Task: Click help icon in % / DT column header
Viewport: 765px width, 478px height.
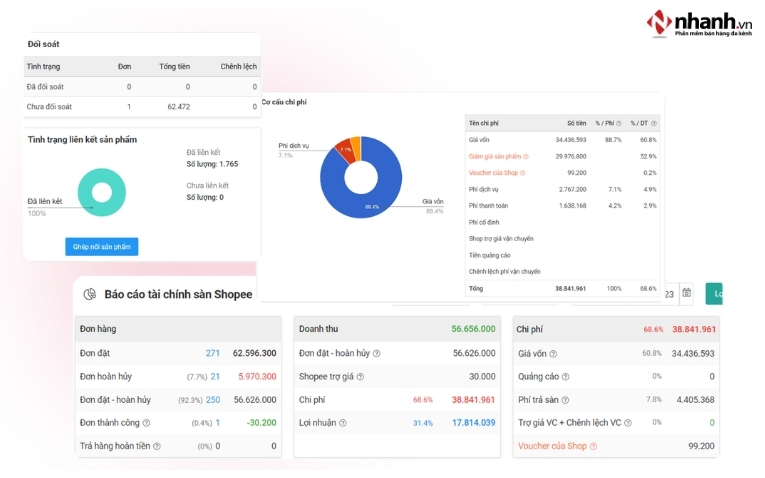Action: (654, 123)
